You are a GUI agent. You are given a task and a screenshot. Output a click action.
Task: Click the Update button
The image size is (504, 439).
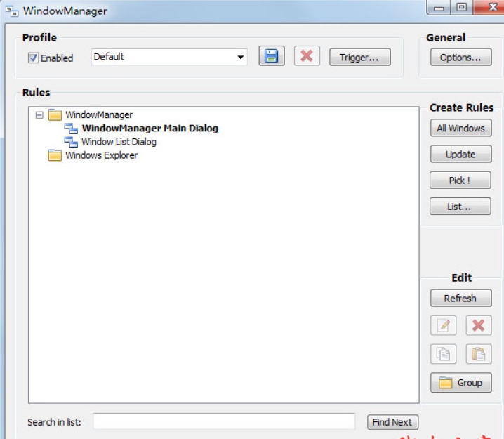461,154
